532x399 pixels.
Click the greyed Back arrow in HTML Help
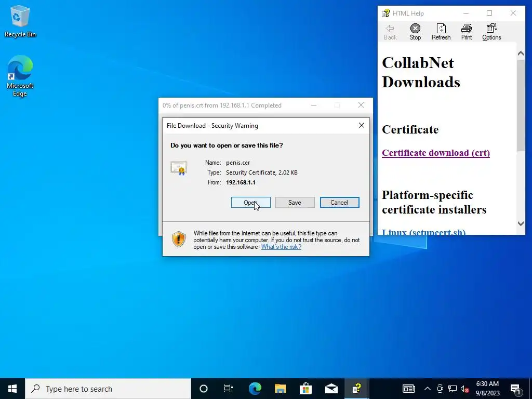click(x=390, y=32)
